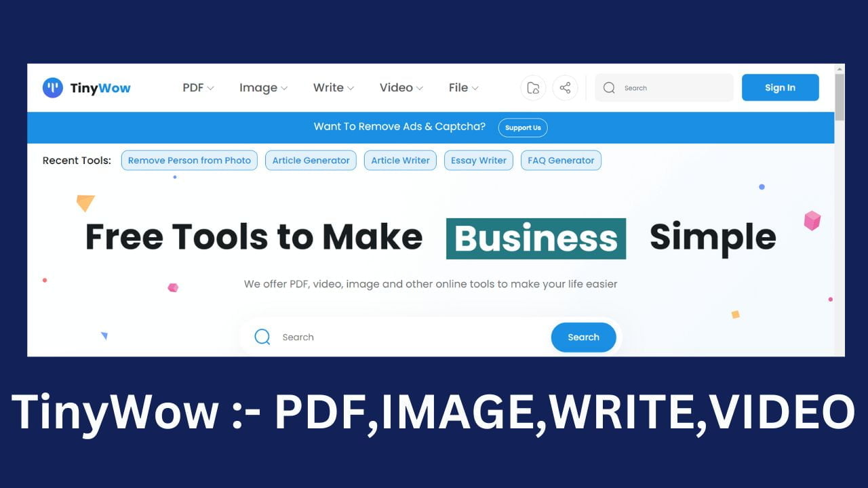Viewport: 868px width, 488px height.
Task: Click the Support Us button
Action: pos(523,127)
